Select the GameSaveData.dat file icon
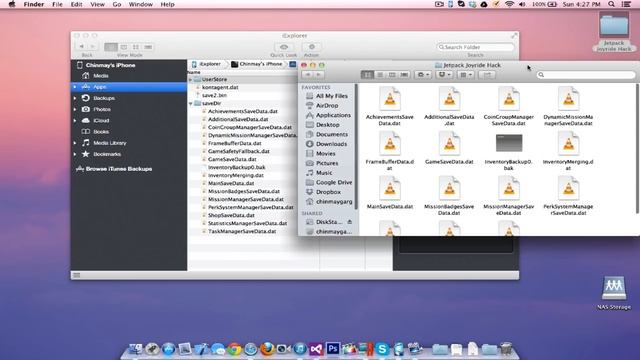Image resolution: width=640 pixels, height=360 pixels. 449,144
